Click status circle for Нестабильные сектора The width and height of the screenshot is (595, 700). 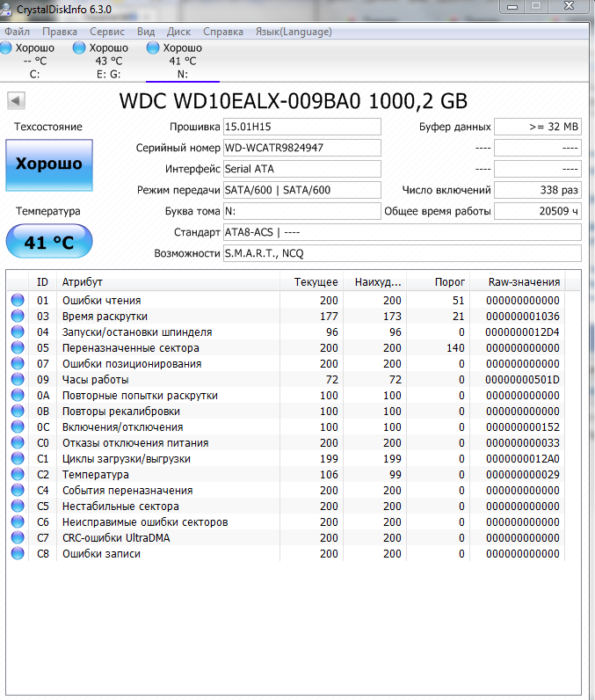(18, 507)
